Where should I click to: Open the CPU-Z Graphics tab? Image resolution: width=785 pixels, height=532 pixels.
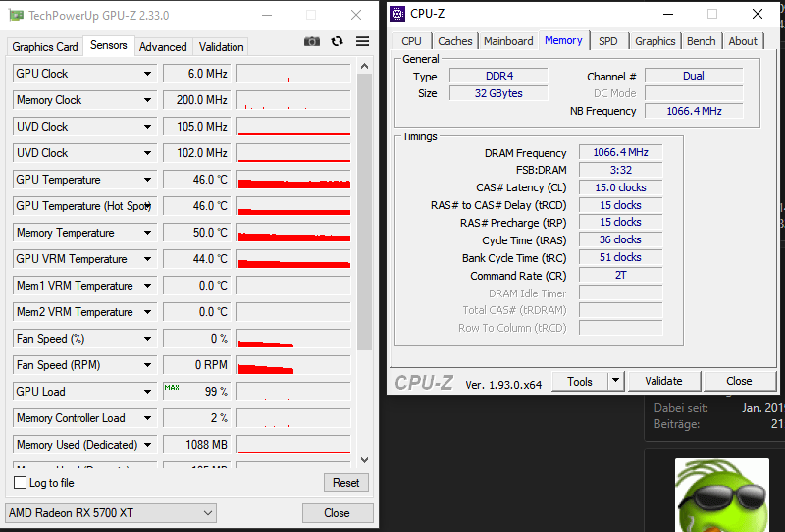[x=654, y=41]
